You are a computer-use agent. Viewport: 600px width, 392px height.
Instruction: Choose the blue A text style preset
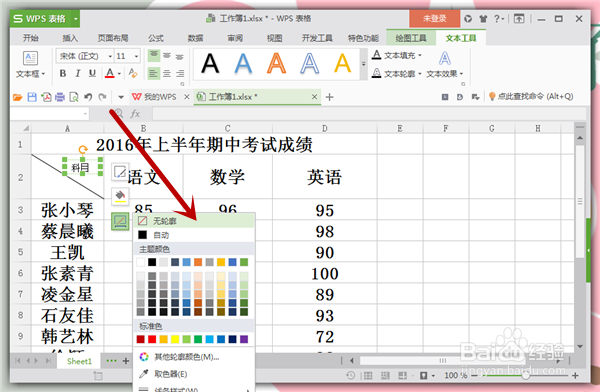click(x=243, y=64)
